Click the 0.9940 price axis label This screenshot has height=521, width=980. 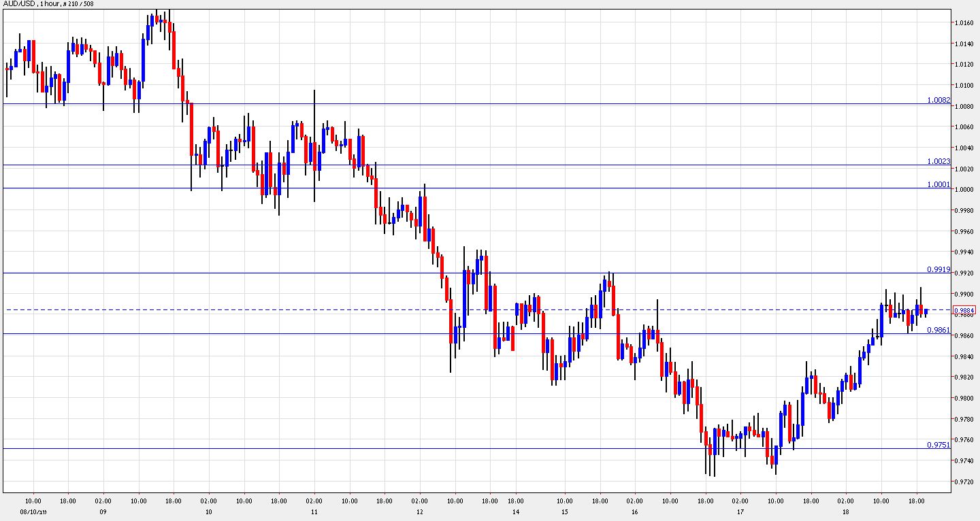point(965,252)
